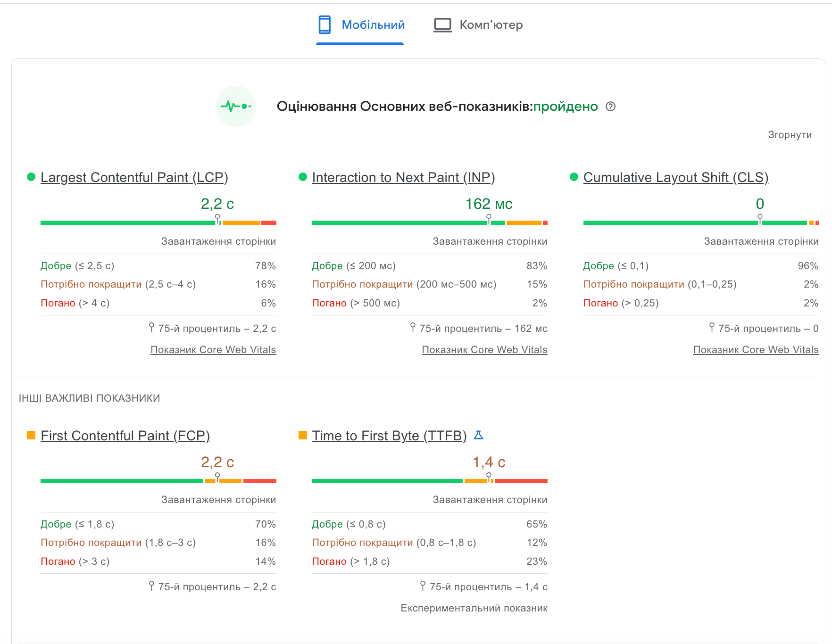Click the laptop computer icon
Image resolution: width=832 pixels, height=644 pixels.
pos(442,25)
